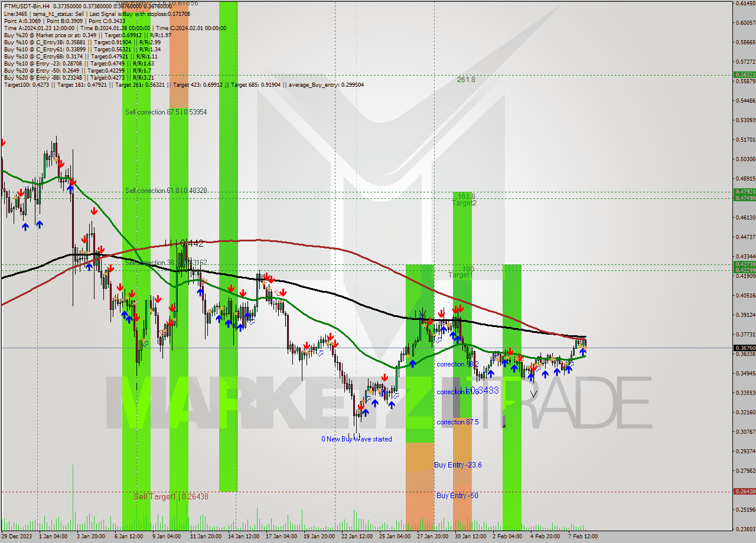
Task: Click the blue 'correction 87.5' label
Action: [x=458, y=422]
